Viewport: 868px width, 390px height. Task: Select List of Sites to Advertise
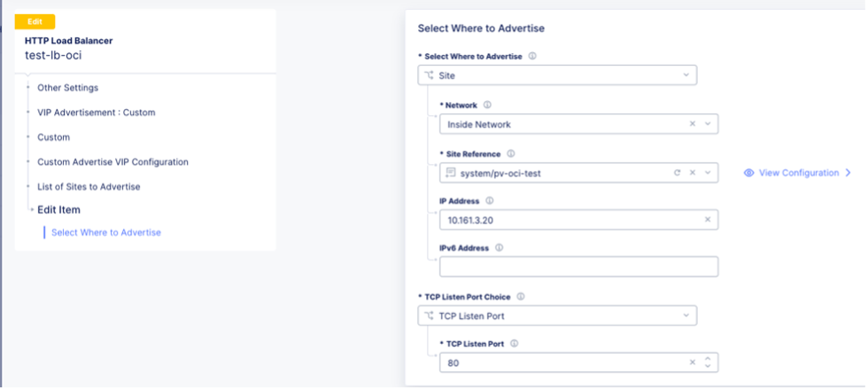[89, 187]
